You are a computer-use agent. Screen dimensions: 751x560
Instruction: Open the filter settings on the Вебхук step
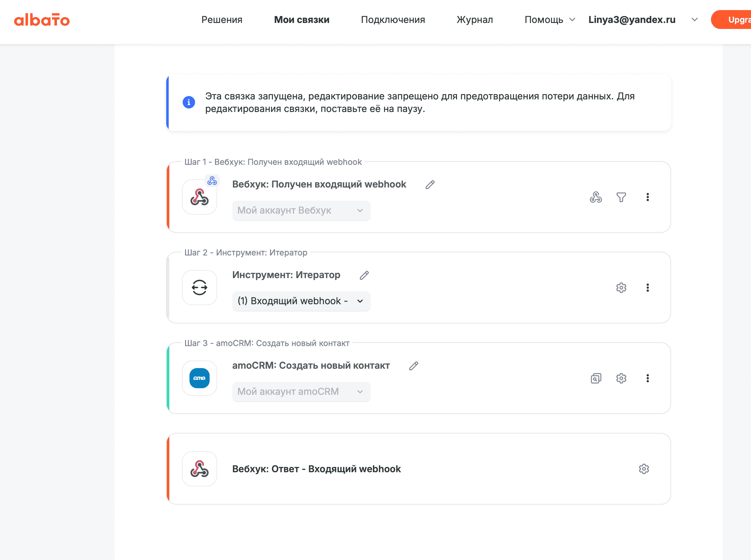621,197
